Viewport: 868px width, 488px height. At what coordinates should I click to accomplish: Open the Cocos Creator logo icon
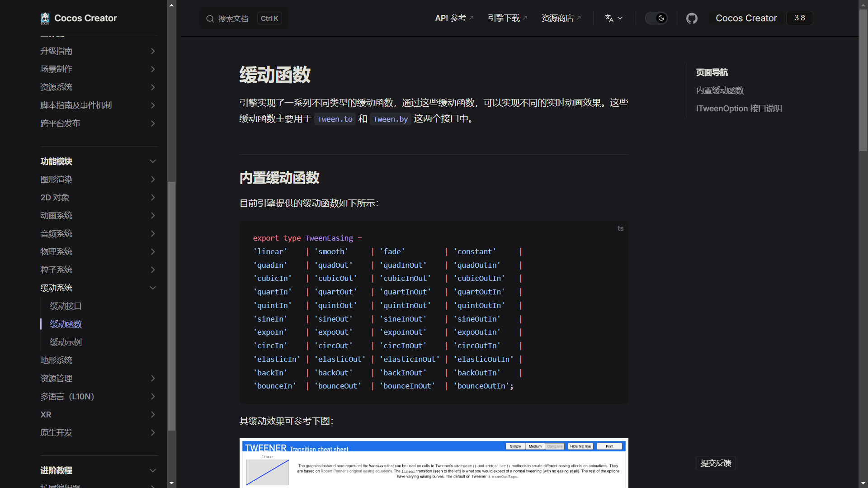click(45, 18)
